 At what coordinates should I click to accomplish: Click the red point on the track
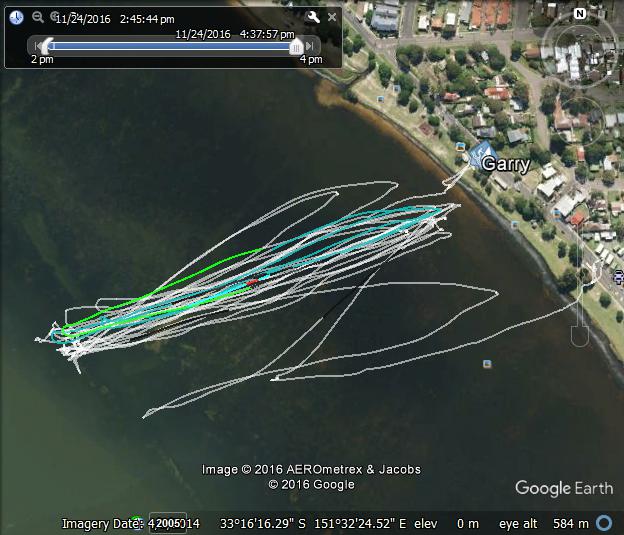tap(252, 282)
